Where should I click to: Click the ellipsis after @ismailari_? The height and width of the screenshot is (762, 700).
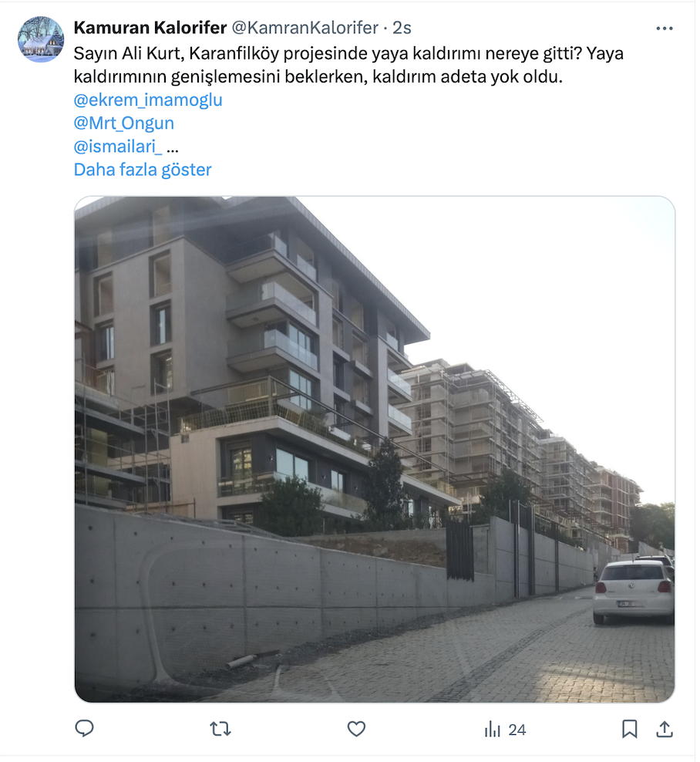173,148
